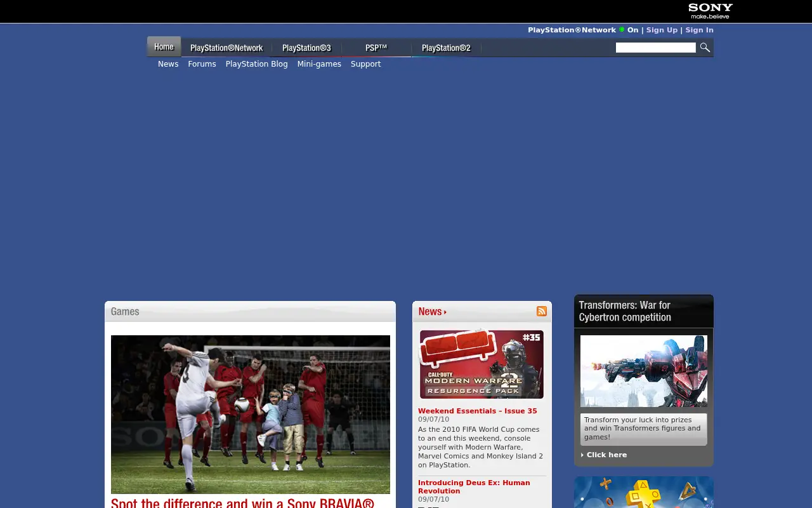Screen dimensions: 812x508
Task: Open the Sign Up link
Action: click(662, 30)
